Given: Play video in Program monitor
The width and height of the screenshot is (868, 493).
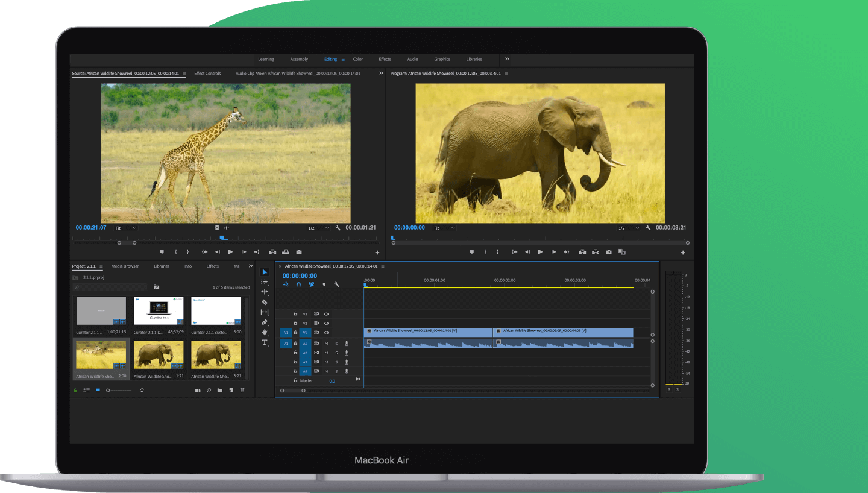Looking at the screenshot, I should [x=540, y=252].
